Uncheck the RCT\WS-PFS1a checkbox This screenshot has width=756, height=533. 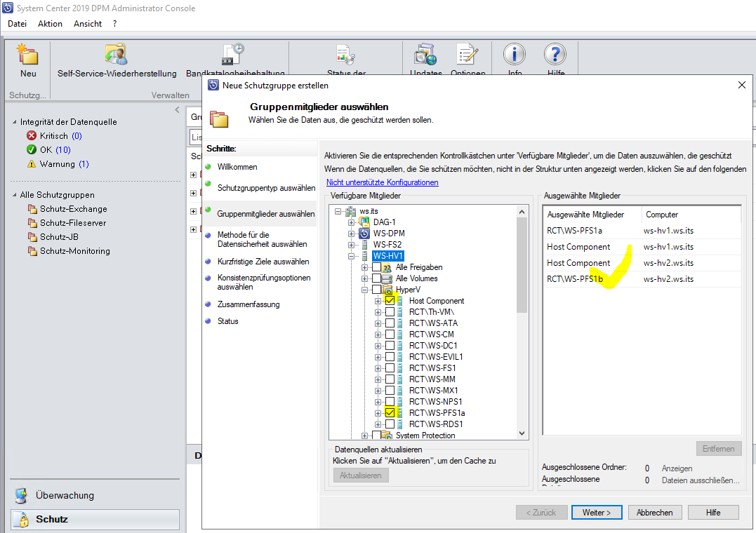(x=390, y=412)
